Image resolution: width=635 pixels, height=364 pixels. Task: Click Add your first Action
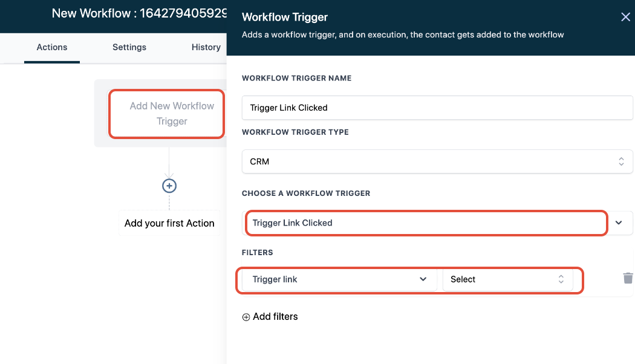(169, 223)
